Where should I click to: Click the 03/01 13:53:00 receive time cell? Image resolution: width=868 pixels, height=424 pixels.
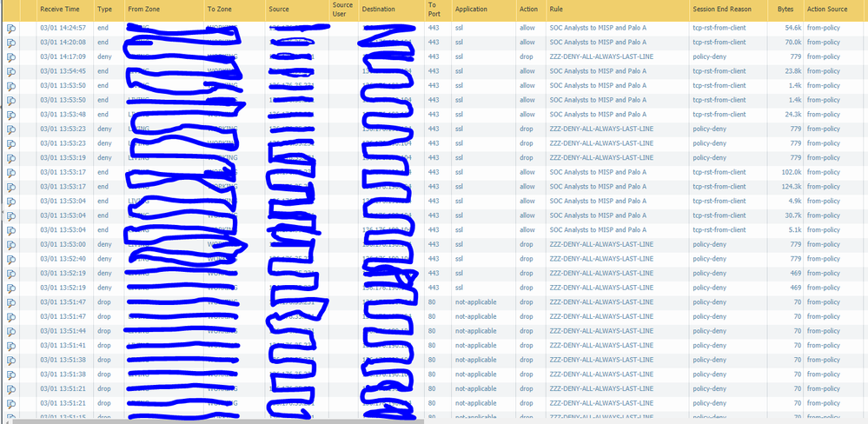click(63, 243)
